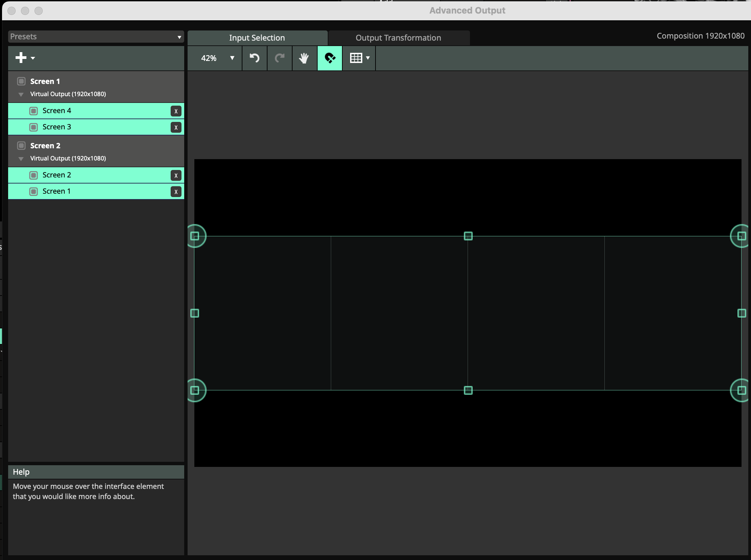Click the top center transform handle

(x=468, y=236)
